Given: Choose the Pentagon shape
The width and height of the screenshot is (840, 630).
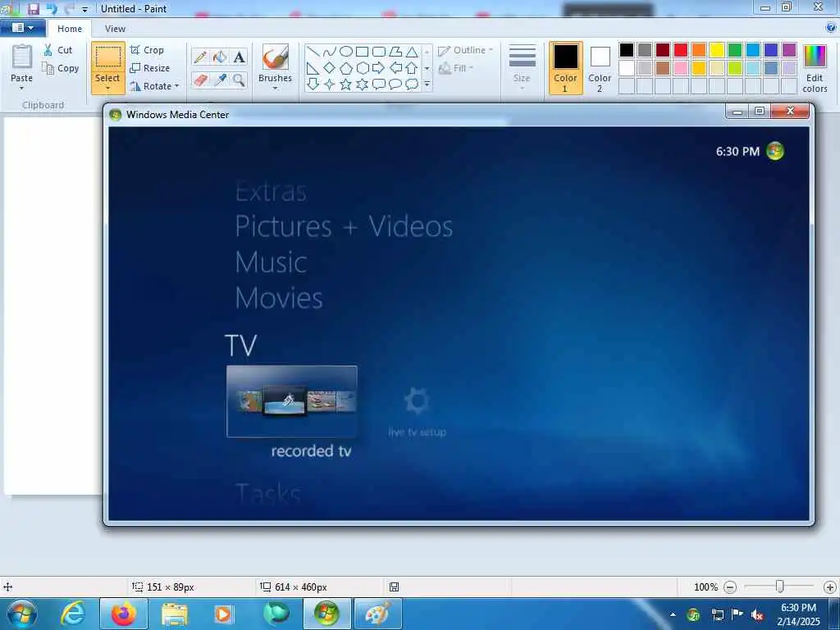Looking at the screenshot, I should (x=346, y=68).
